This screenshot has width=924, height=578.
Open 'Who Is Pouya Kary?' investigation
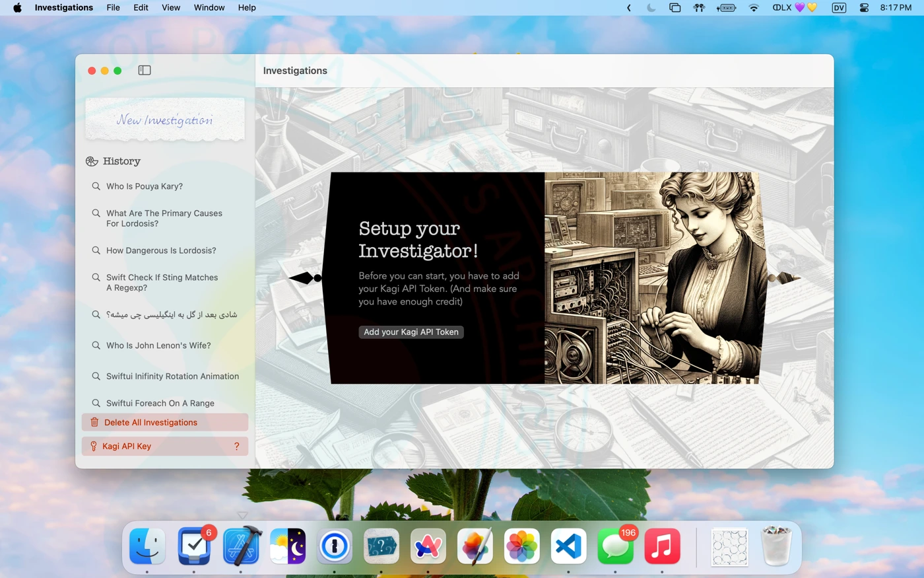[x=145, y=186]
